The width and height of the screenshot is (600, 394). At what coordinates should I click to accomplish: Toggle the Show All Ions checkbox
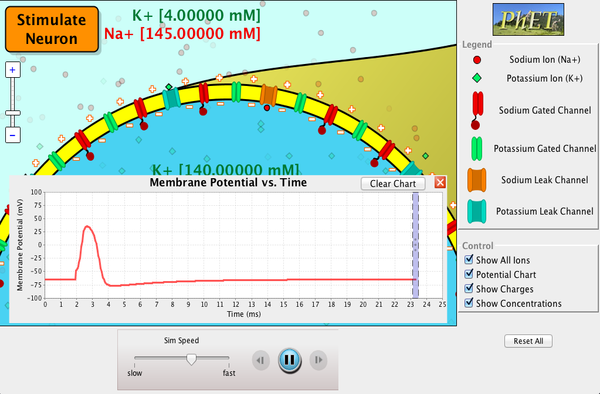(x=469, y=260)
